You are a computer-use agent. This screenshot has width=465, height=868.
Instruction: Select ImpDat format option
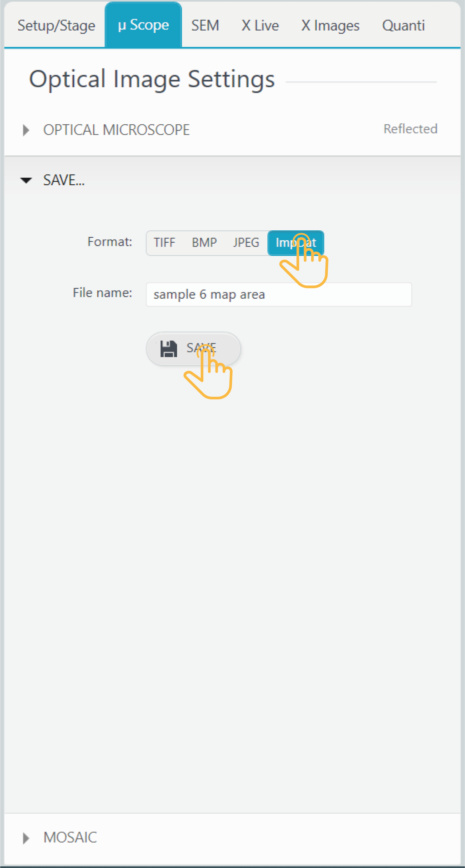coord(296,243)
